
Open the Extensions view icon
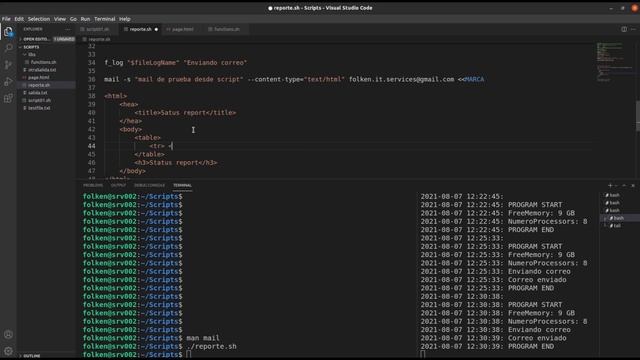pos(8,98)
